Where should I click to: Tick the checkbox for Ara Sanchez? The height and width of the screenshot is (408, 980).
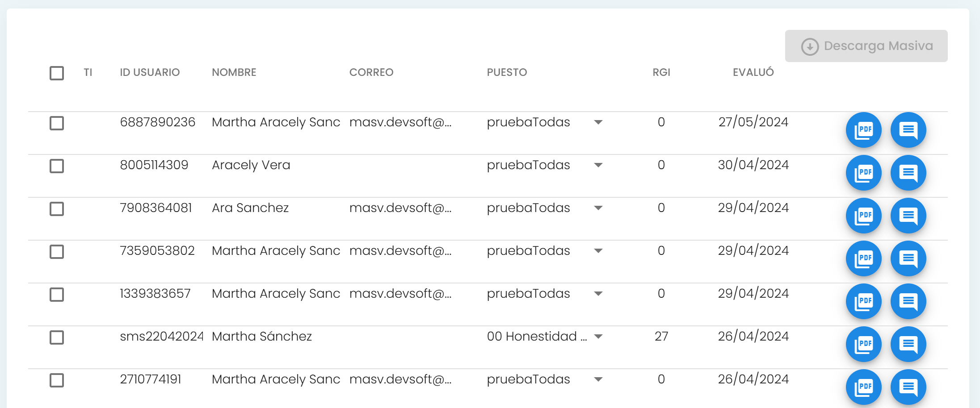(x=57, y=209)
